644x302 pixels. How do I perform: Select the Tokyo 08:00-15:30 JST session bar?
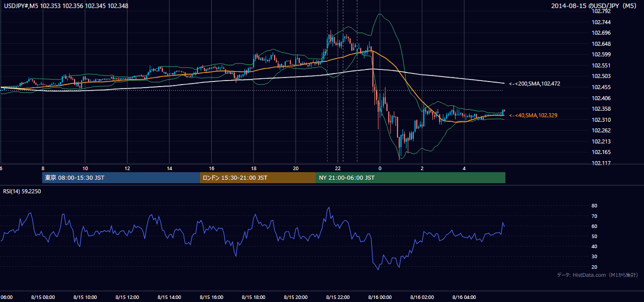(121, 178)
